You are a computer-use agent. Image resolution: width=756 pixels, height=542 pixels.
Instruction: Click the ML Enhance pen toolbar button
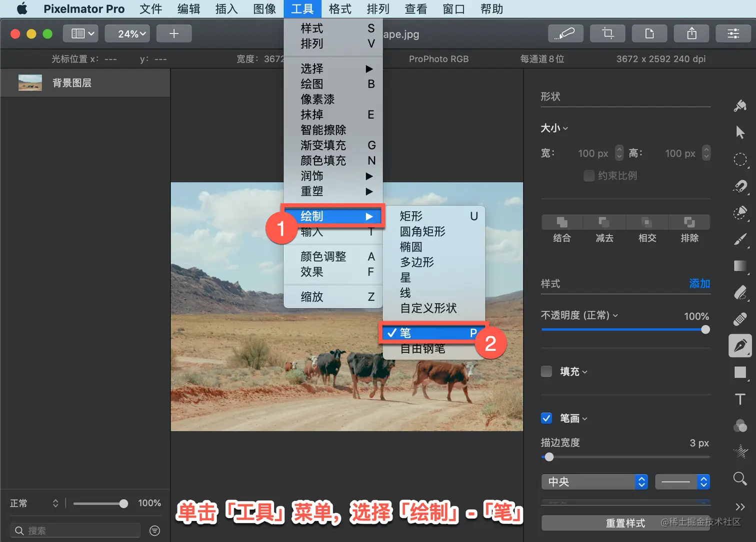(565, 34)
